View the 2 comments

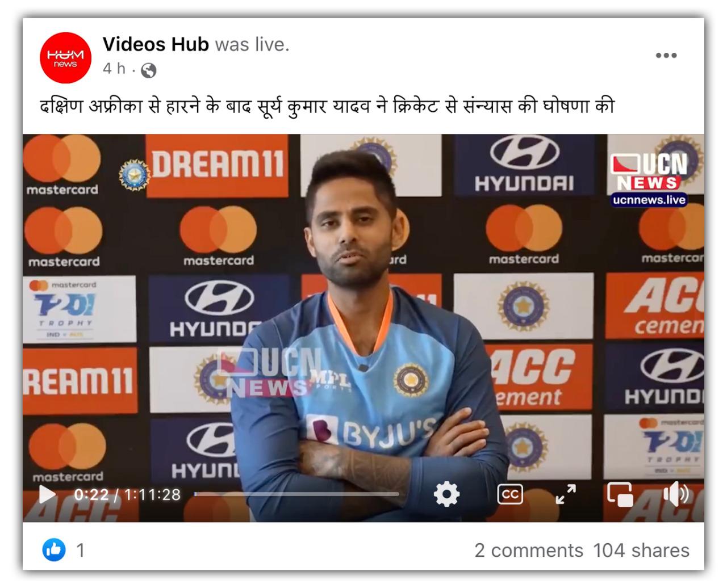pos(529,550)
